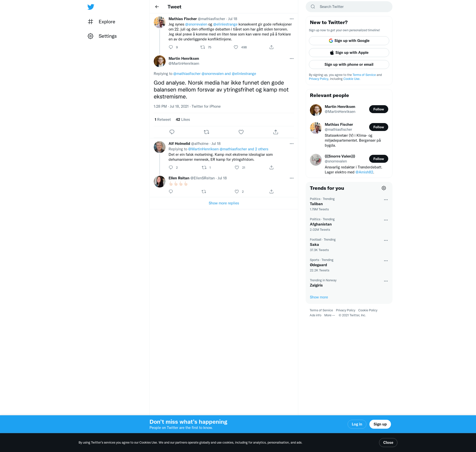Click Show more replies
This screenshot has width=476, height=452.
click(x=224, y=203)
